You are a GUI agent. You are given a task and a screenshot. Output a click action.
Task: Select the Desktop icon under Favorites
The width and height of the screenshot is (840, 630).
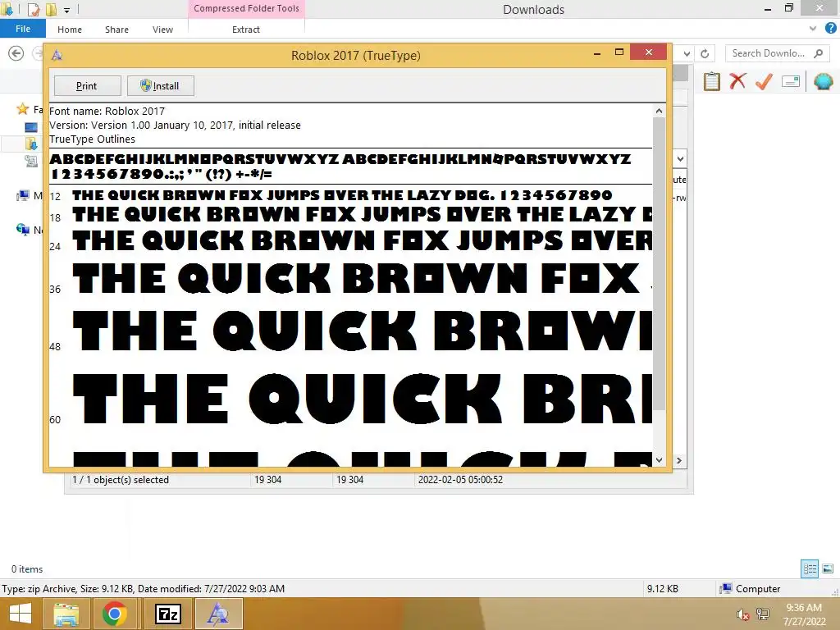(31, 127)
